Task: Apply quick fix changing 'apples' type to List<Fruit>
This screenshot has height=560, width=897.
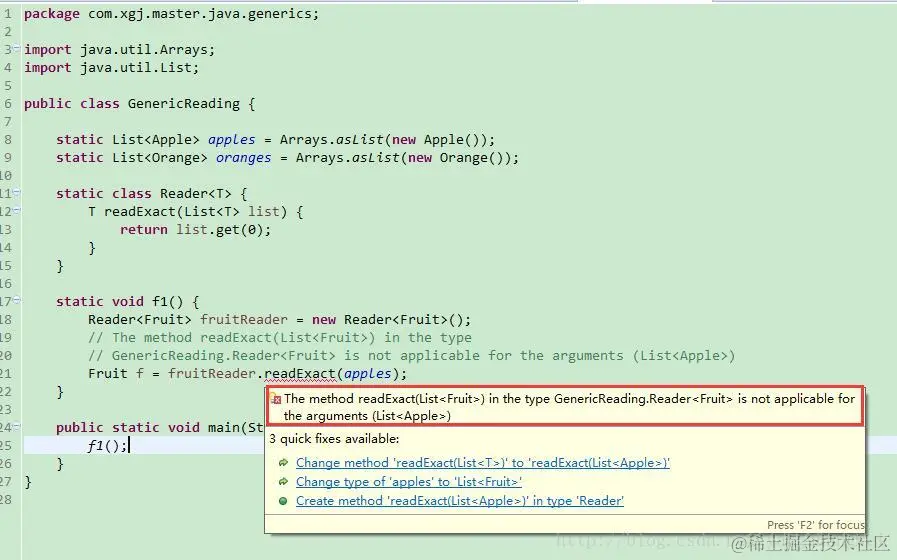Action: coord(408,482)
